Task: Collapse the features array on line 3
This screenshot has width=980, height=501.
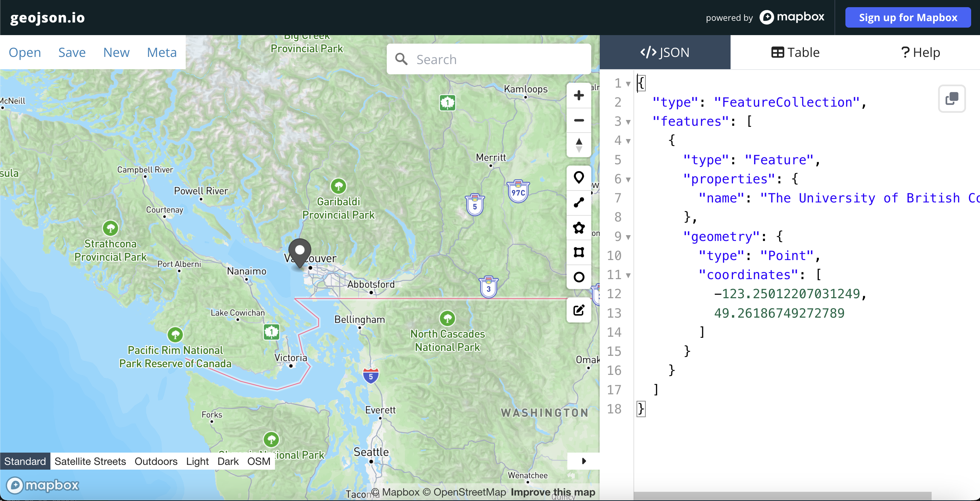Action: [x=628, y=122]
